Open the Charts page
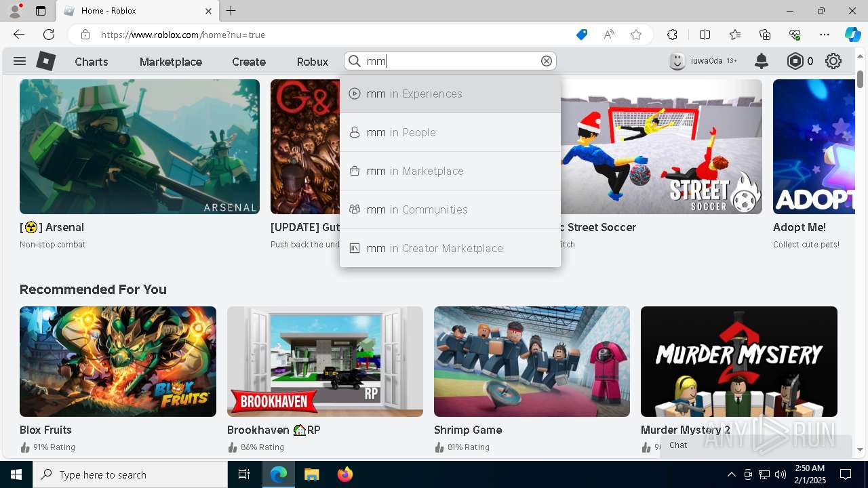 [92, 62]
